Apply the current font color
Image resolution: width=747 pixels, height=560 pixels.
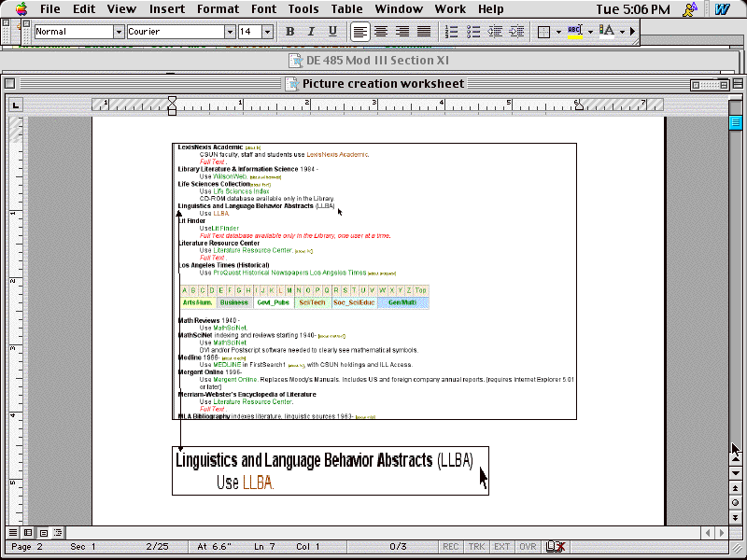606,32
